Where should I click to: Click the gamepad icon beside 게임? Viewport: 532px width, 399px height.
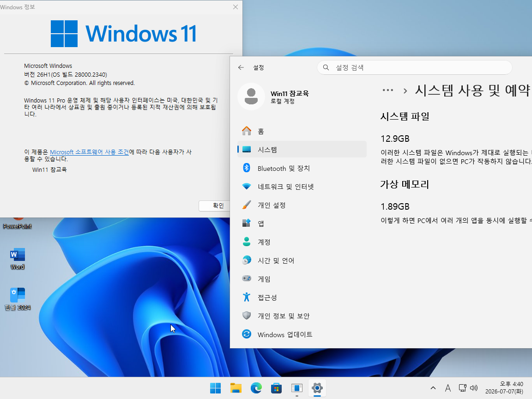247,278
